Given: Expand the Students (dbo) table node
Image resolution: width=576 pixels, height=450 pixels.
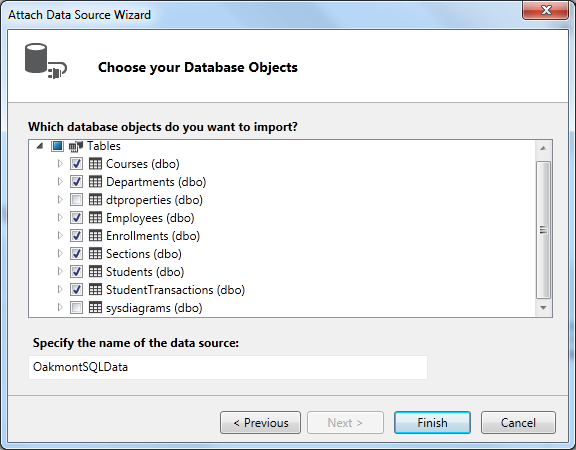Looking at the screenshot, I should tap(60, 271).
